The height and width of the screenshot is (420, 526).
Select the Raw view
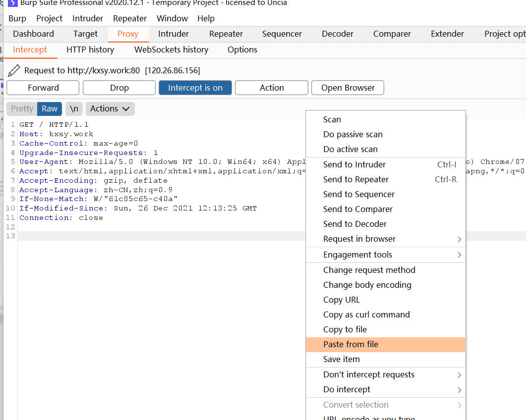(49, 108)
